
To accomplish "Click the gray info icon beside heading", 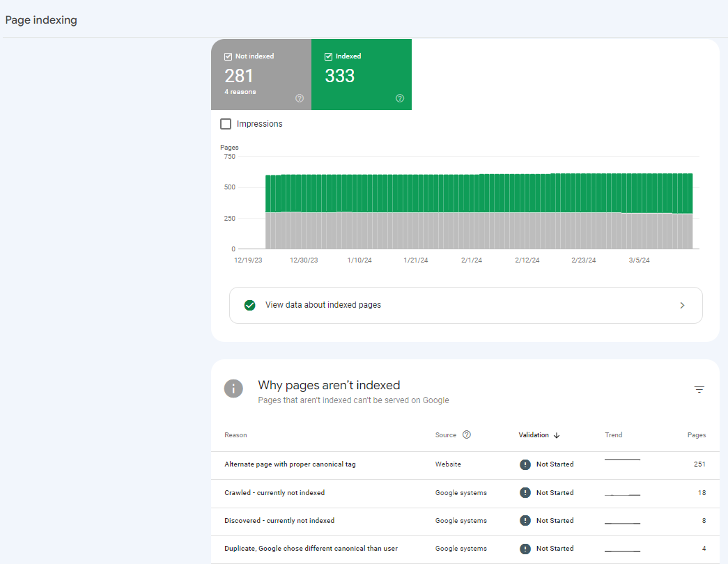I will pyautogui.click(x=233, y=389).
